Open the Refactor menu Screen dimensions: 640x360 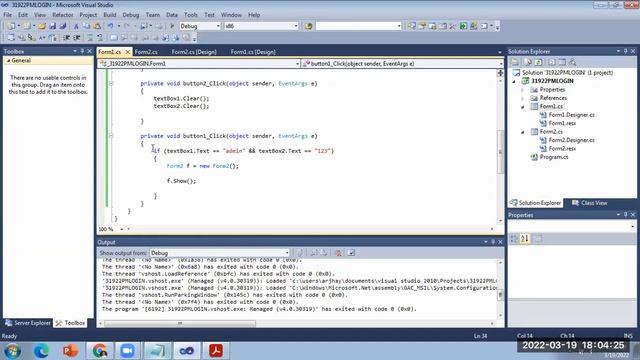(x=62, y=15)
